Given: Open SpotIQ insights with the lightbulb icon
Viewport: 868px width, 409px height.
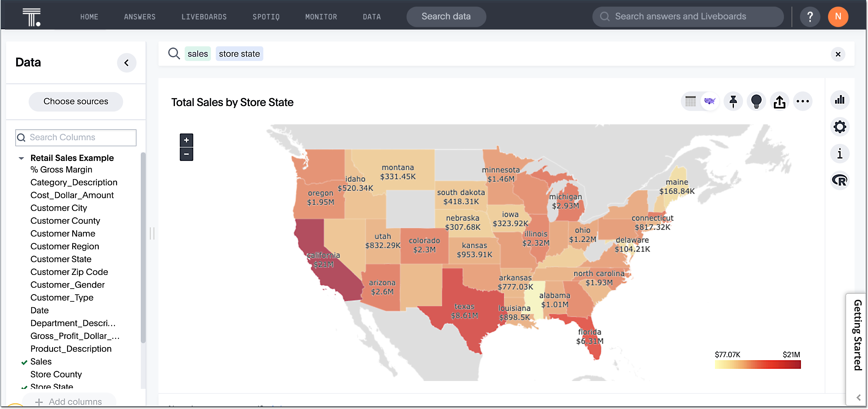Looking at the screenshot, I should 756,101.
